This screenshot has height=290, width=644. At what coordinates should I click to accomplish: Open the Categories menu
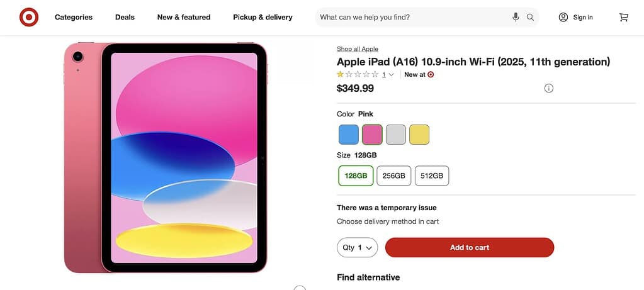point(74,18)
